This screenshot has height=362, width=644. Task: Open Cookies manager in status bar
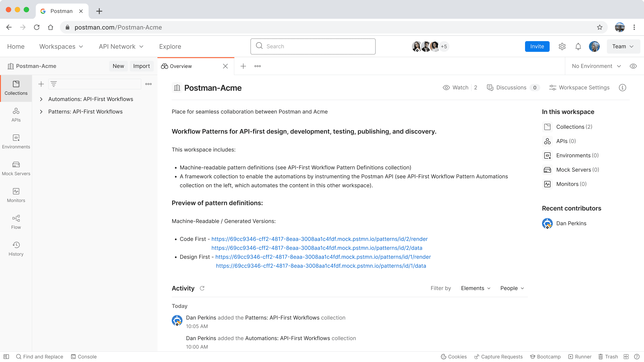(x=454, y=357)
